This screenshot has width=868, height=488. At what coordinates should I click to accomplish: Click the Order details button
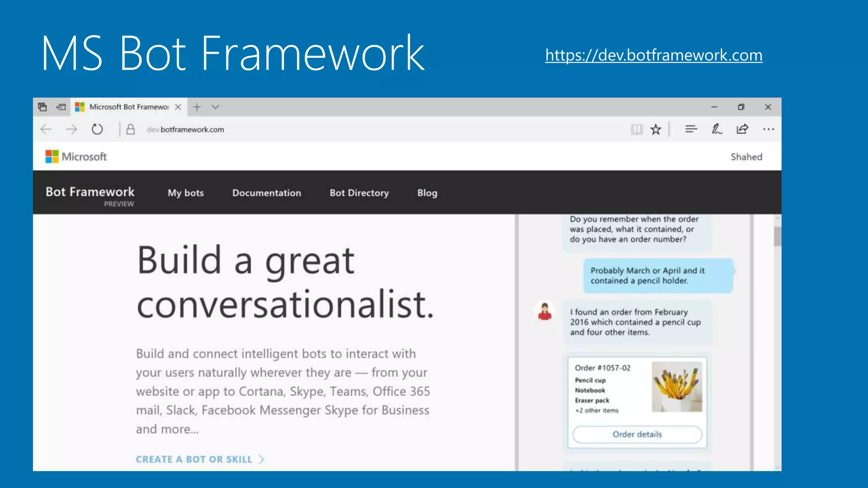pyautogui.click(x=637, y=434)
